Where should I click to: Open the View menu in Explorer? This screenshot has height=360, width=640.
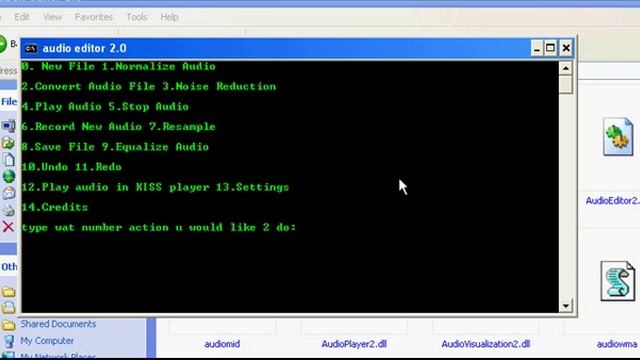52,17
